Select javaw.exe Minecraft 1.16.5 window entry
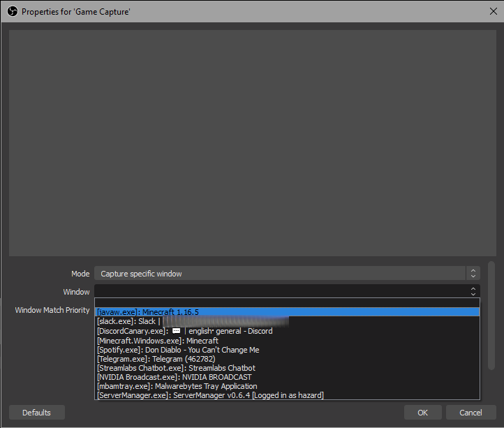The height and width of the screenshot is (428, 504). click(x=287, y=312)
